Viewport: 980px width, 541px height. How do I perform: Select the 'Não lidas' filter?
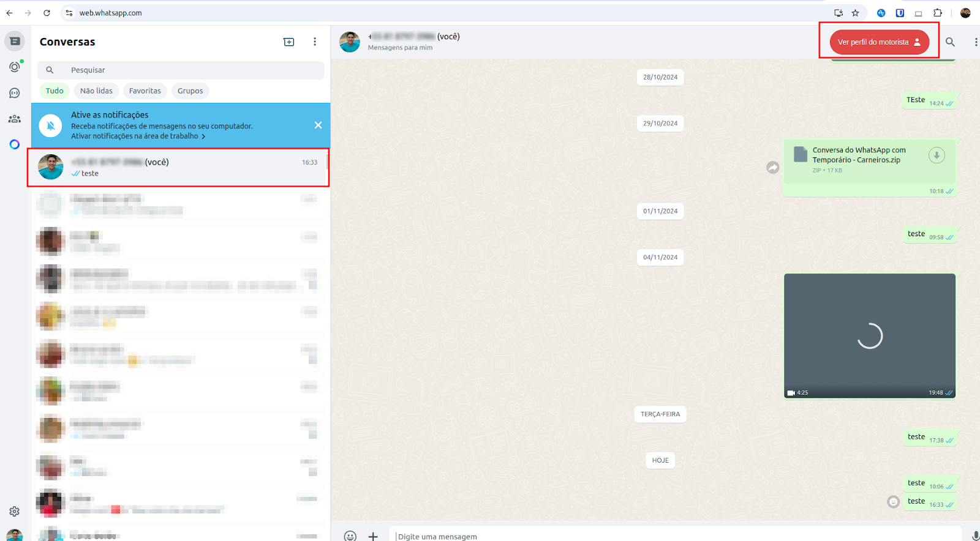point(96,91)
